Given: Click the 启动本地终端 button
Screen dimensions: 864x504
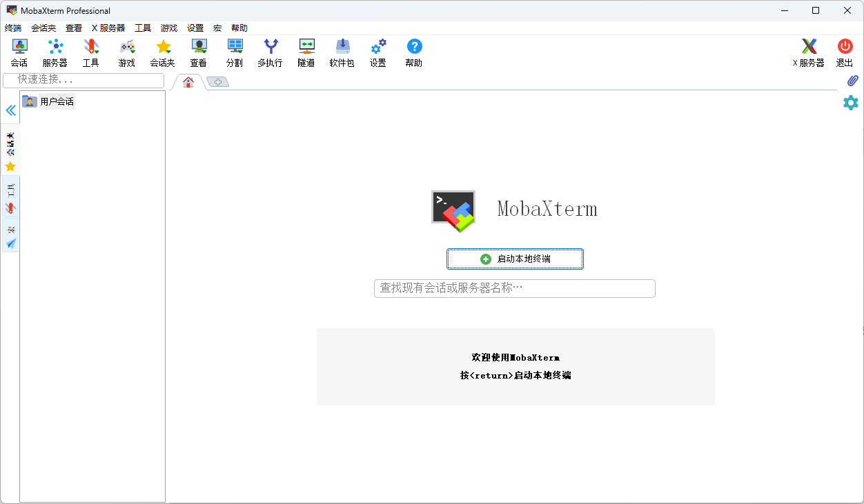Looking at the screenshot, I should point(515,259).
